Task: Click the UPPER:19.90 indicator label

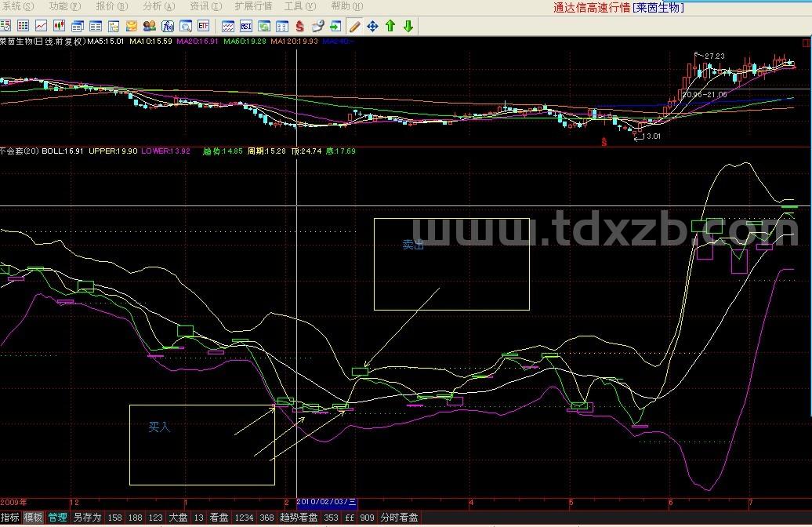Action: click(113, 151)
